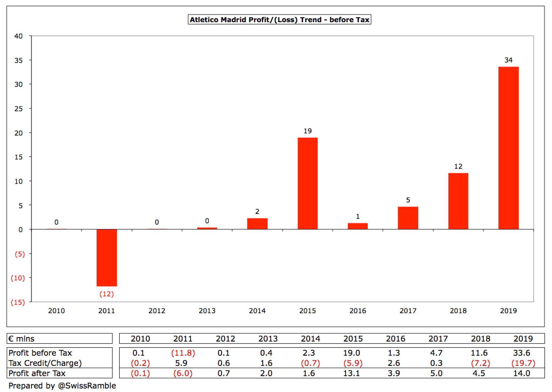The image size is (552, 392).
Task: Click the (6.0) profit after tax cell
Action: (183, 373)
